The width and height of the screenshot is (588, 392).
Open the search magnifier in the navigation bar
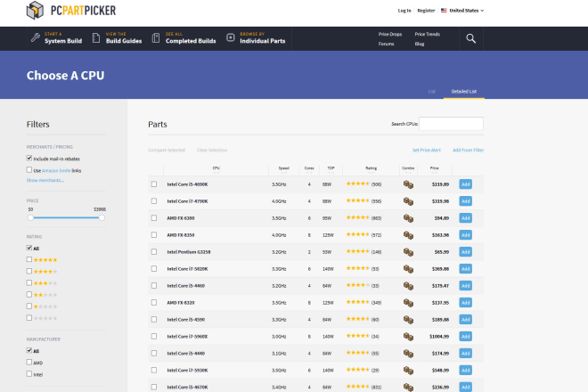click(471, 38)
